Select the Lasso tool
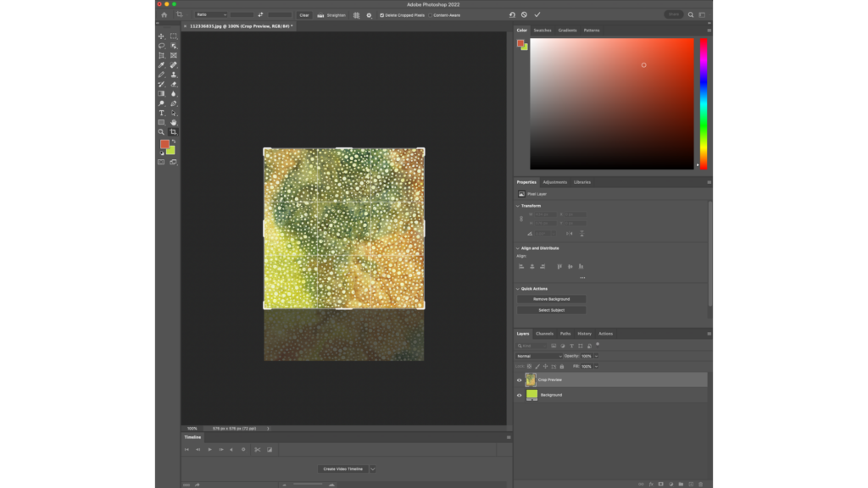The image size is (868, 488). 161,46
